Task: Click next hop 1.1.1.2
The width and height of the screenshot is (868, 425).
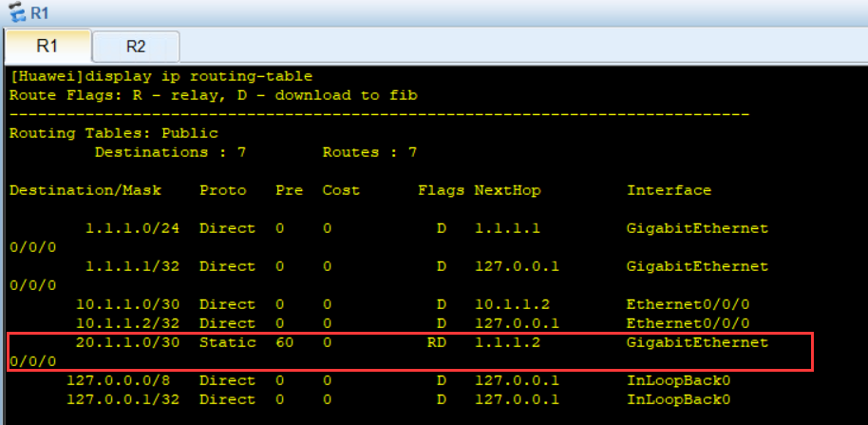Action: 508,343
